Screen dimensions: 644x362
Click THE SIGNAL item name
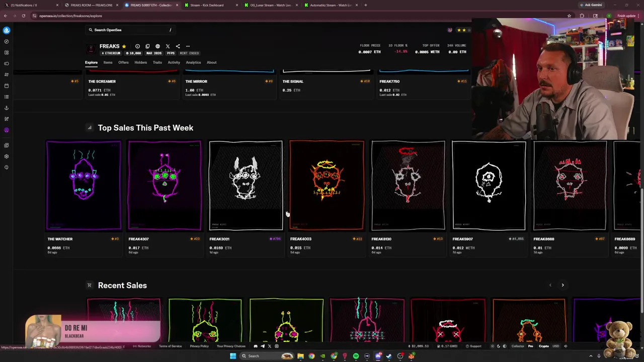coord(293,81)
